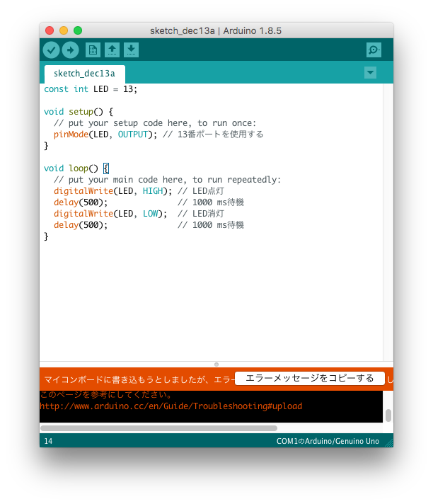Create a new sketch with New icon
The height and width of the screenshot is (504, 433).
[93, 50]
